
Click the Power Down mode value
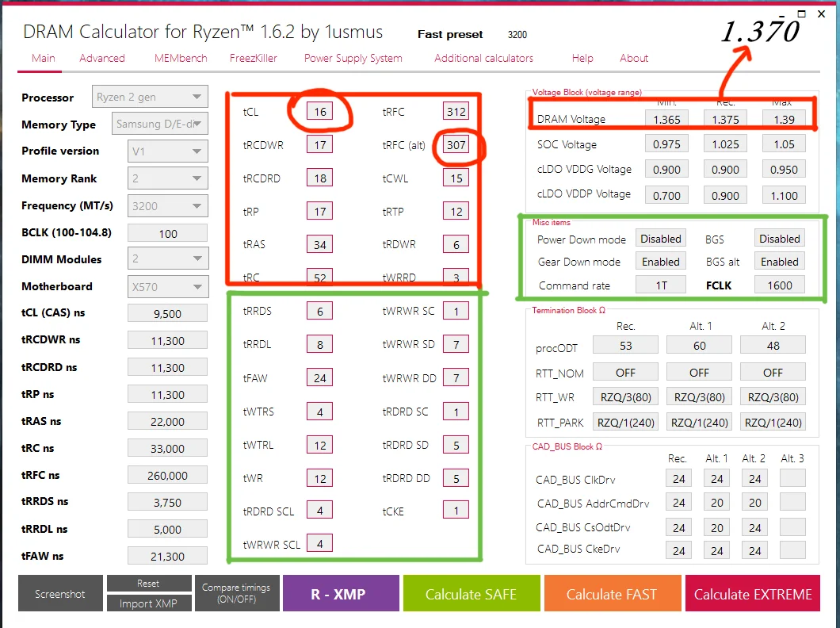(x=661, y=239)
